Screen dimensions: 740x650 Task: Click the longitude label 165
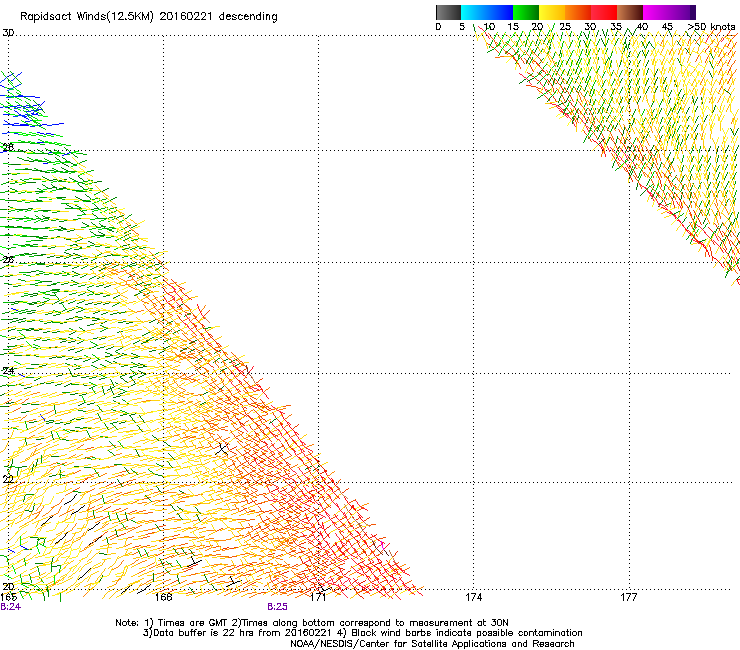(x=9, y=597)
